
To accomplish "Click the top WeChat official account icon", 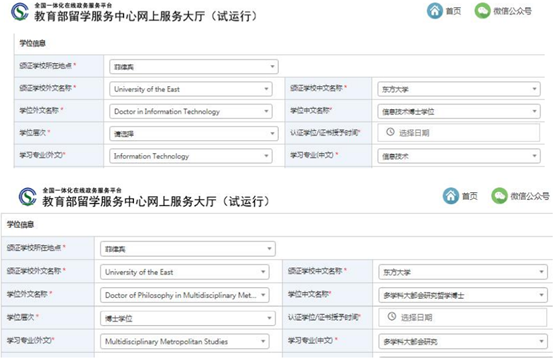I will pos(482,11).
